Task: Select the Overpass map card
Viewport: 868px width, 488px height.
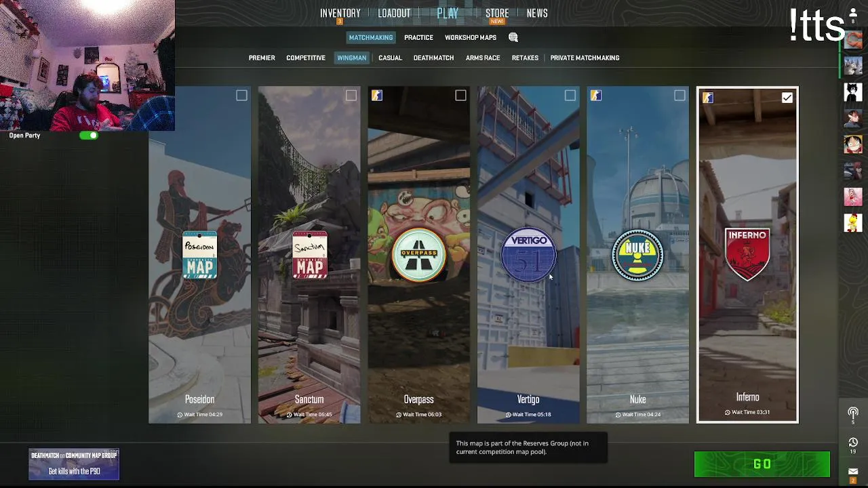Action: (x=418, y=255)
